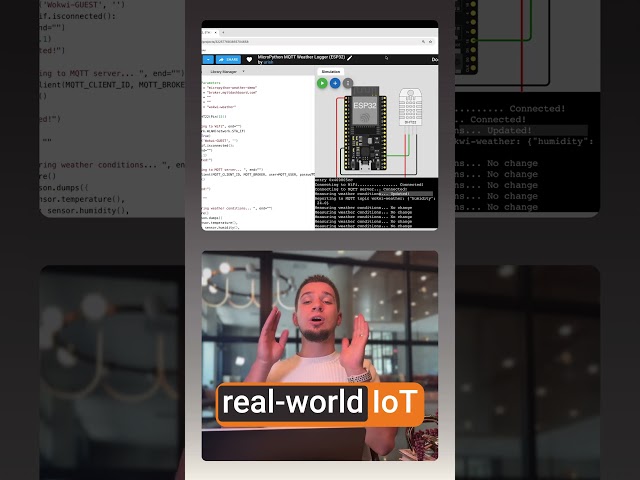This screenshot has width=640, height=480.
Task: Bookmark the page with the star icon
Action: tap(430, 42)
